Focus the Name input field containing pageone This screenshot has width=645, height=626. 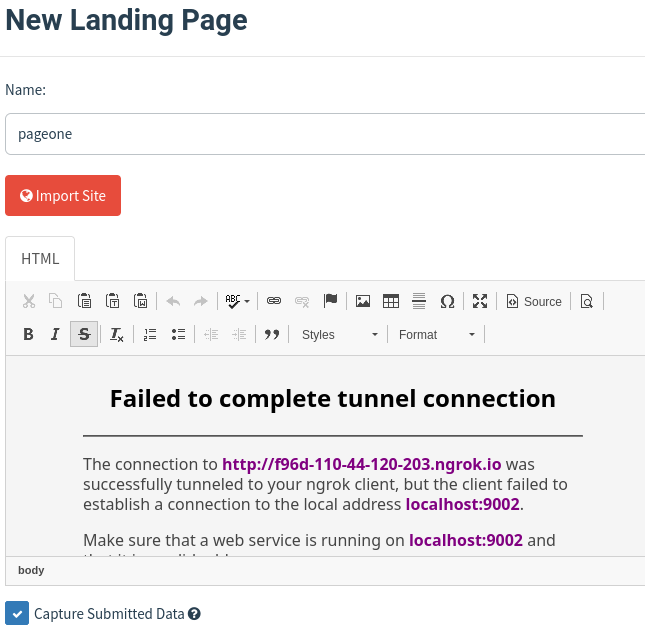(325, 134)
